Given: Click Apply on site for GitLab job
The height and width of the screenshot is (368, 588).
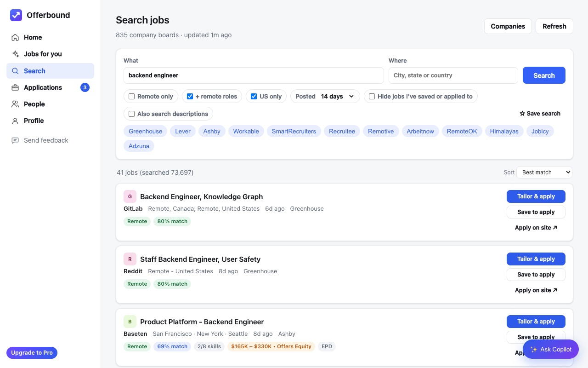Looking at the screenshot, I should 536,228.
